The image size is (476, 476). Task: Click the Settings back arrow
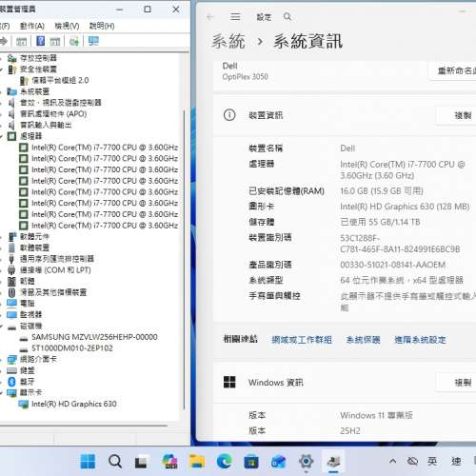pos(210,17)
